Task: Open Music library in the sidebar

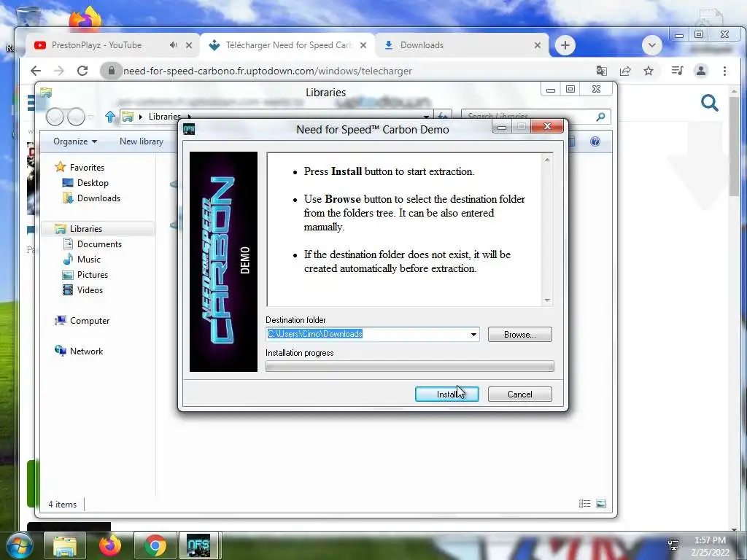Action: pyautogui.click(x=82, y=259)
